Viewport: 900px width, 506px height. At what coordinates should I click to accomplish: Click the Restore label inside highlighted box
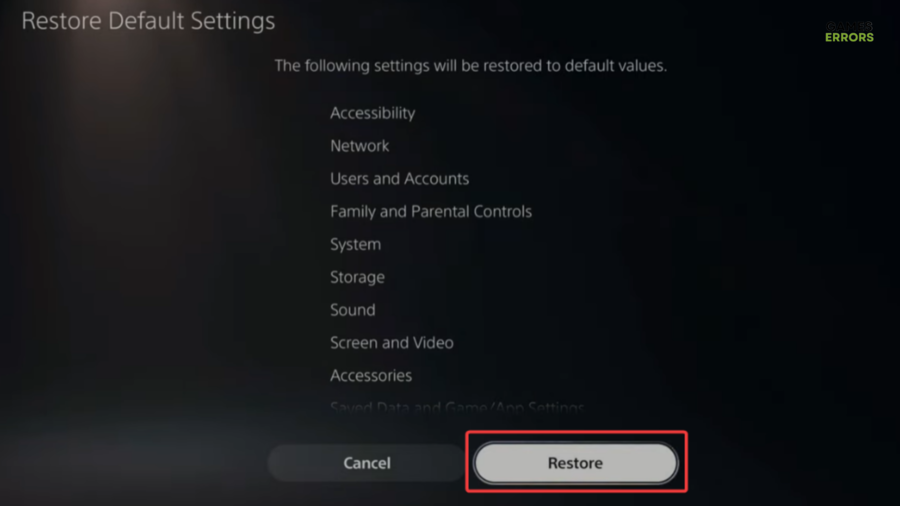pyautogui.click(x=575, y=463)
